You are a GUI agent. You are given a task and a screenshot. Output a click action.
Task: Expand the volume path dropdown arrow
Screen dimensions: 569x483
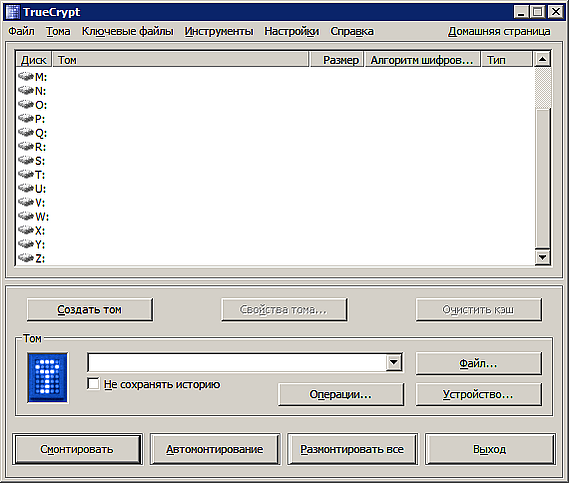pos(394,362)
